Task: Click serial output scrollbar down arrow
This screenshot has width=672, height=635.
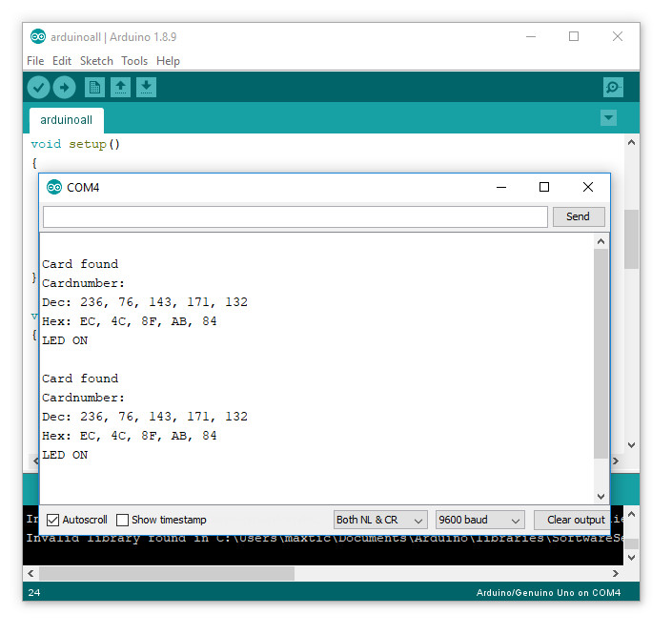Action: tap(601, 497)
